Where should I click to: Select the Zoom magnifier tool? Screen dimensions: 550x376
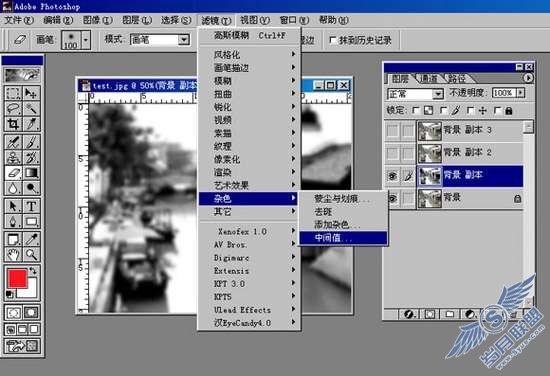pos(31,254)
